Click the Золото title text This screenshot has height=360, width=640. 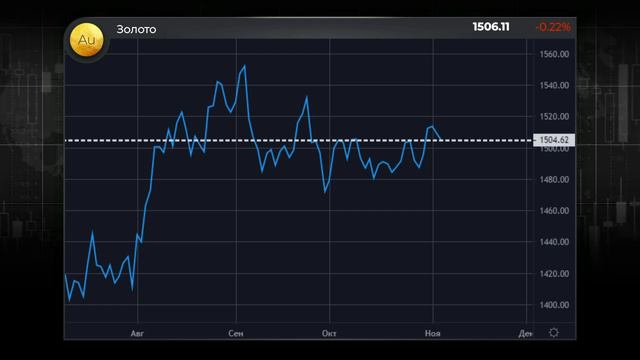[x=136, y=29]
